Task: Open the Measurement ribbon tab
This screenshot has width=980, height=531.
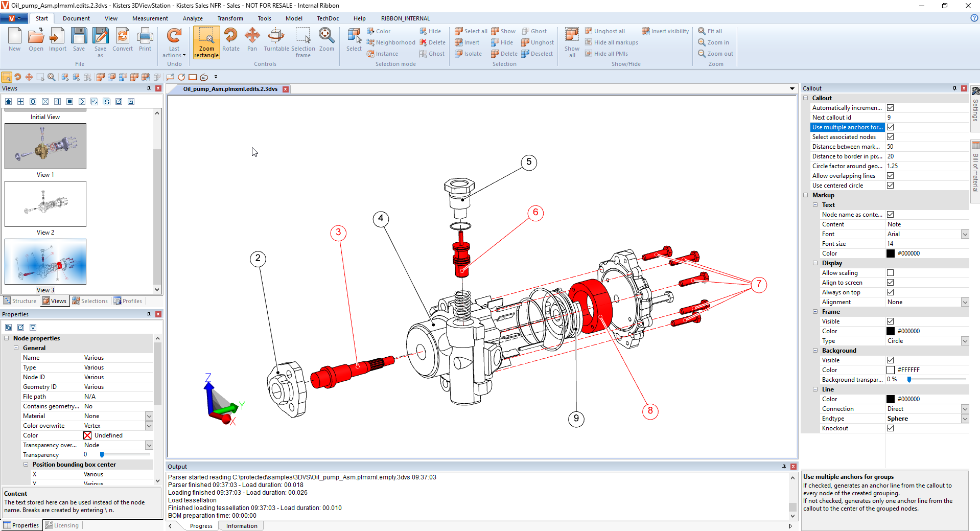Action: (150, 18)
